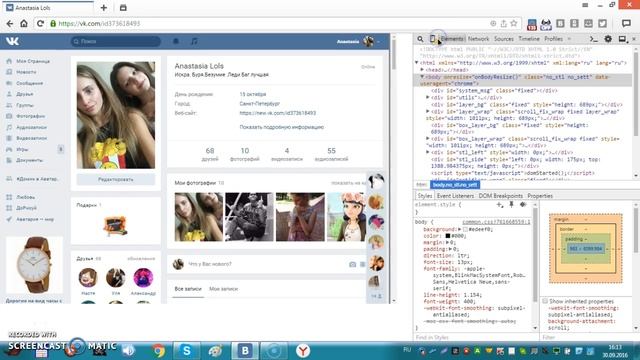Viewport: 640px width, 360px height.
Task: Open Друзья in the VK left menu
Action: (24, 94)
